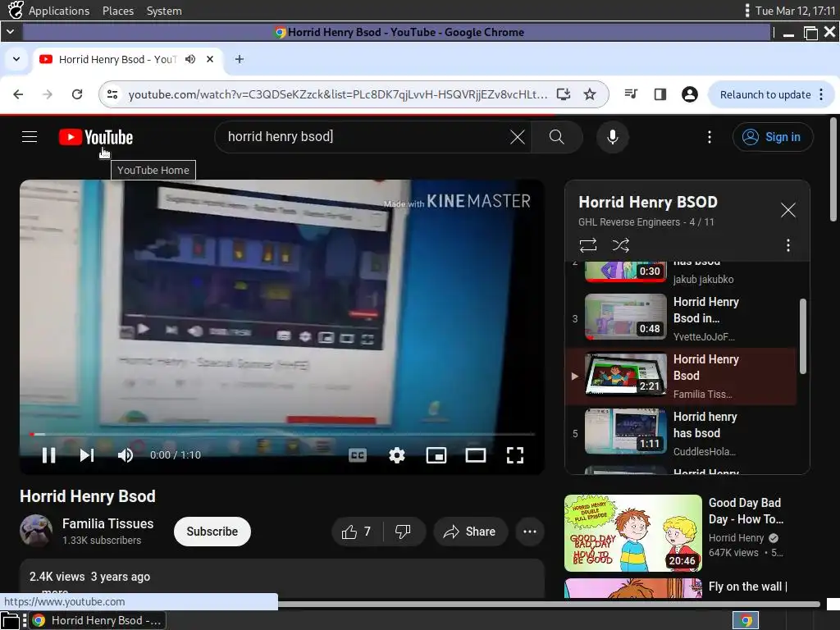The width and height of the screenshot is (840, 630).
Task: Open the Chrome profile icon
Action: point(689,94)
